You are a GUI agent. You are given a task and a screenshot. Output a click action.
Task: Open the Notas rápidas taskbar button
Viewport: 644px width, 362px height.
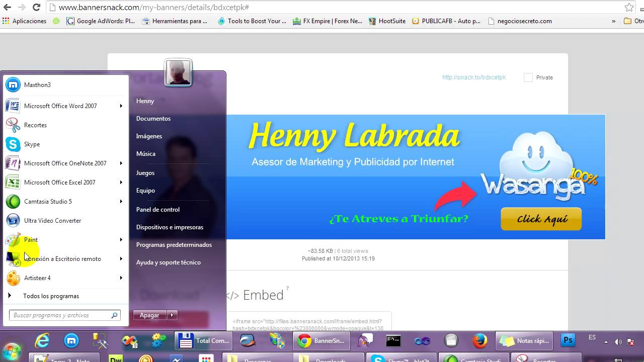click(524, 341)
